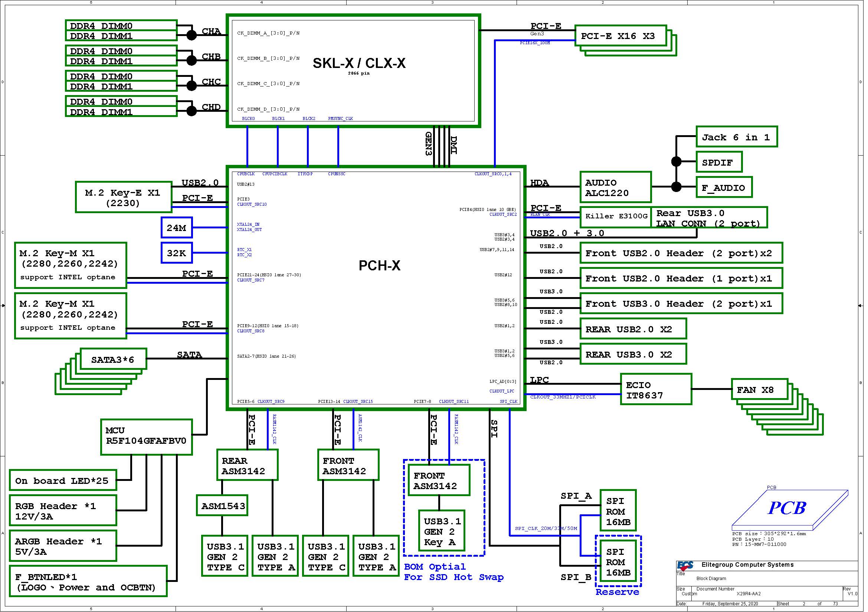
Task: Select document number X29R4-AA2
Action: pyautogui.click(x=749, y=593)
